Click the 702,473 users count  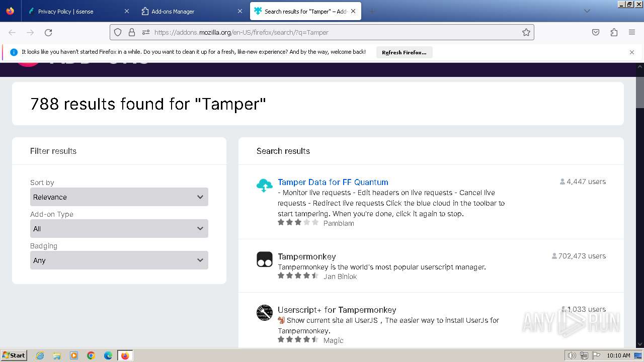tap(579, 256)
